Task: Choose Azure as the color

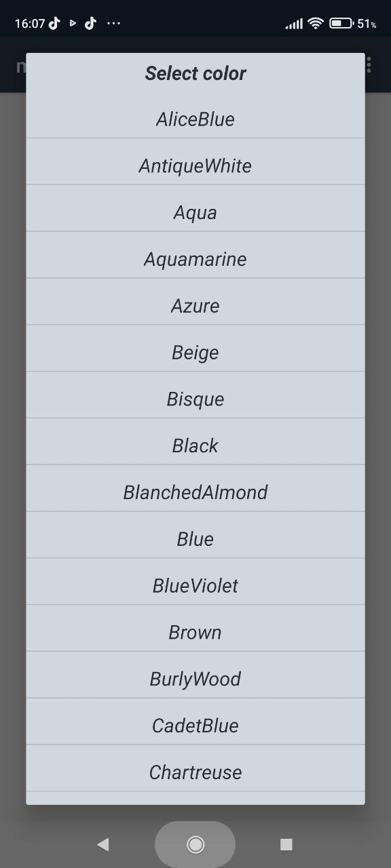Action: pyautogui.click(x=195, y=306)
